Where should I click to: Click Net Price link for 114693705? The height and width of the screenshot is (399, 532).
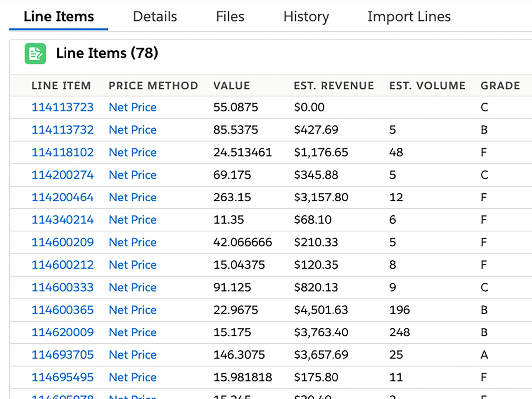(x=133, y=355)
